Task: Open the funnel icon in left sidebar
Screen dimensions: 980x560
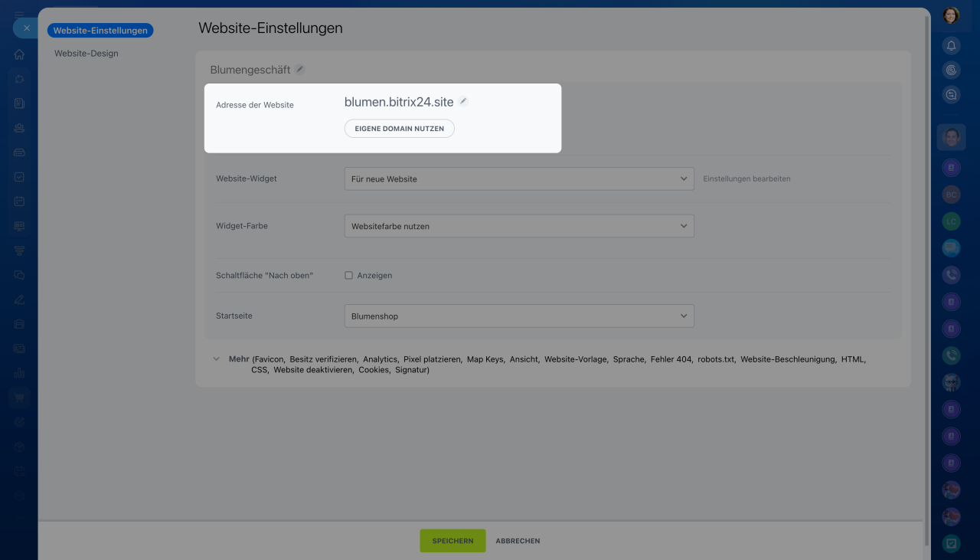Action: pyautogui.click(x=19, y=251)
